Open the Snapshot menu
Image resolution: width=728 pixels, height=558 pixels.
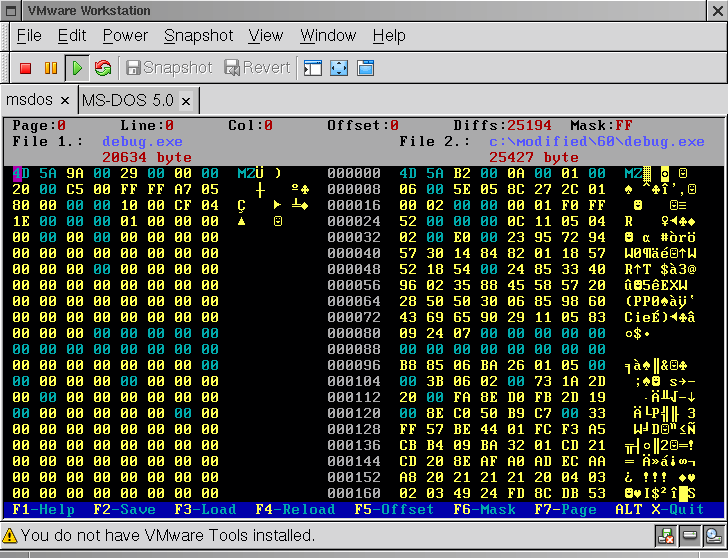point(199,36)
